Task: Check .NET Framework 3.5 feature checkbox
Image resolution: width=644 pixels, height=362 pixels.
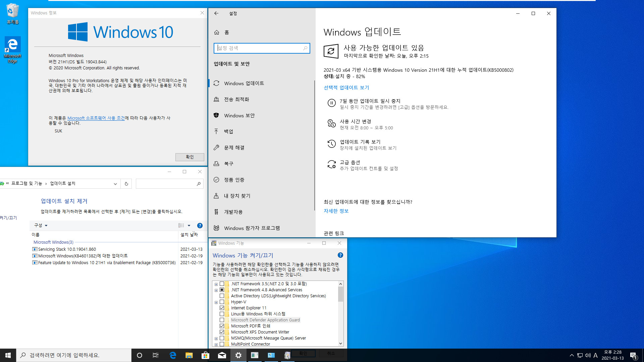Action: [x=222, y=284]
